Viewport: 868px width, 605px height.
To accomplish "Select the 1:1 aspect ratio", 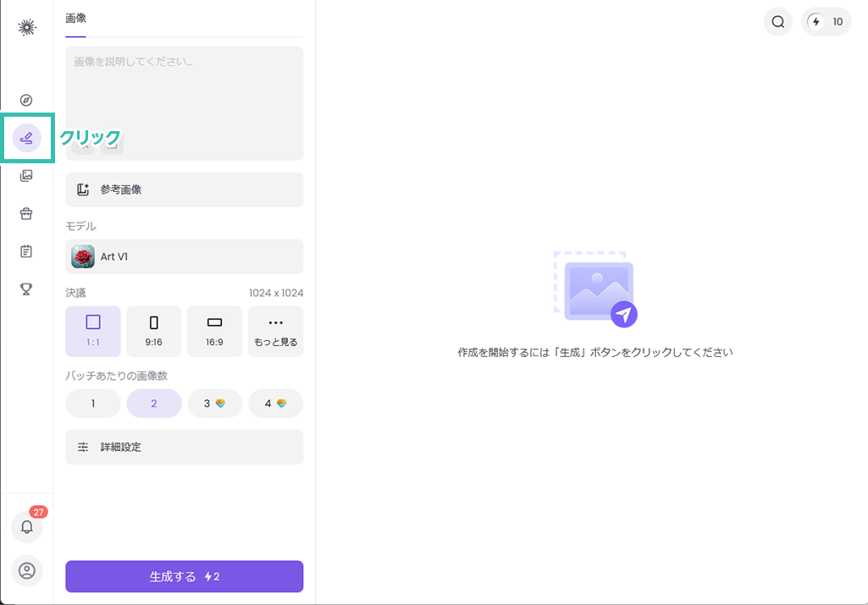I will click(x=93, y=331).
